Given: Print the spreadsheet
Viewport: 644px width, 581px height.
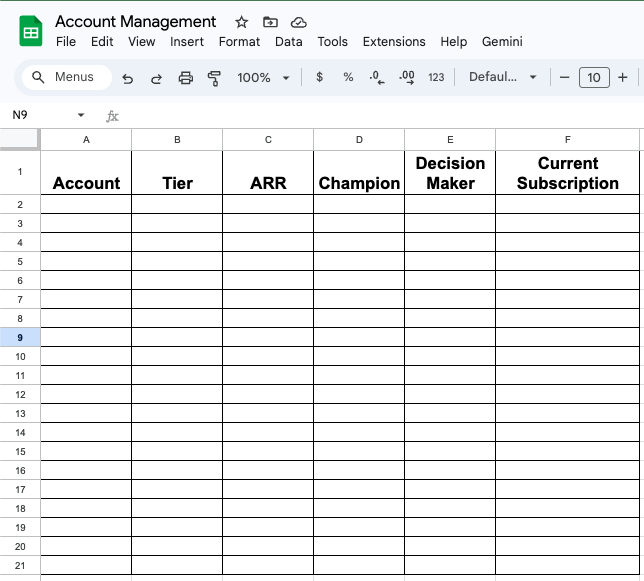Looking at the screenshot, I should [185, 78].
